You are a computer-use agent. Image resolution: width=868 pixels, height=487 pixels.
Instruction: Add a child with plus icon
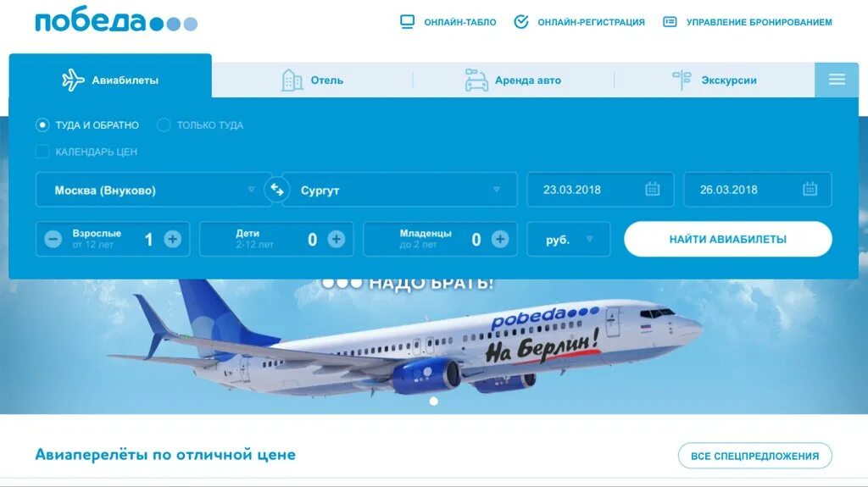pos(336,239)
